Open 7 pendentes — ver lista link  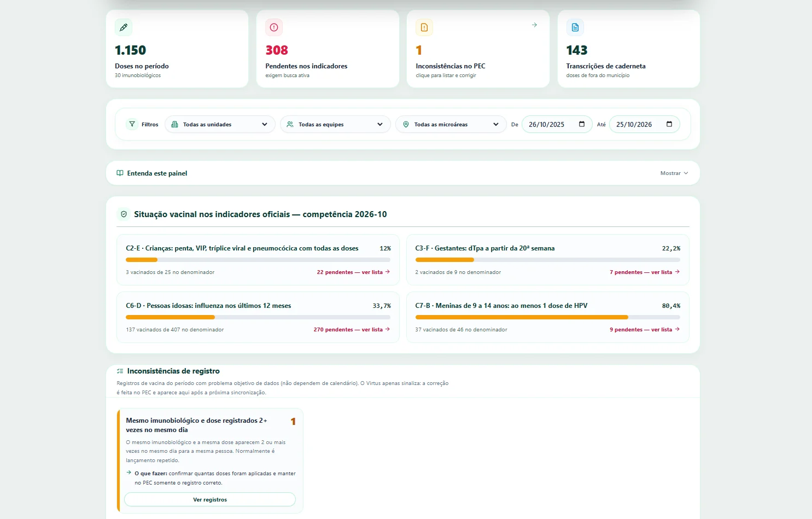tap(645, 272)
